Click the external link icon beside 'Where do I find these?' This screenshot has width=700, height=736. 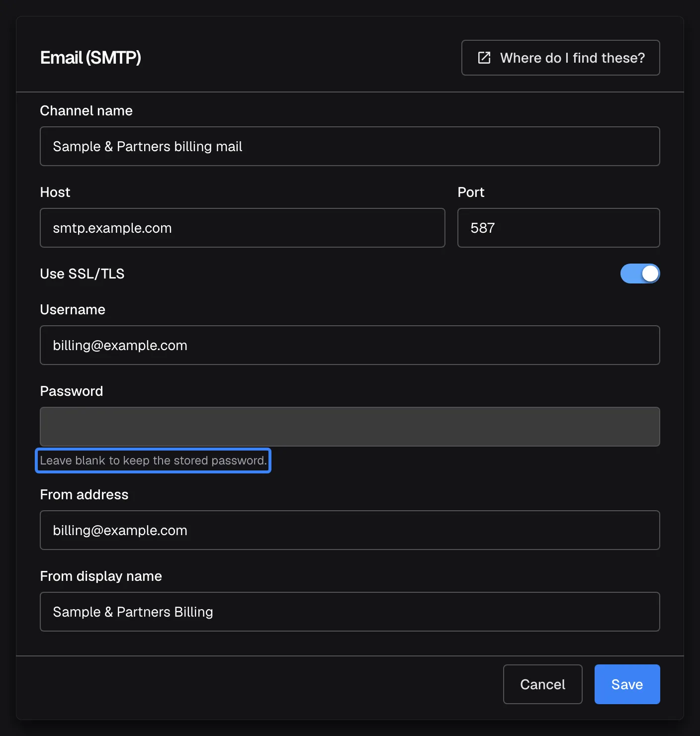[x=484, y=58]
